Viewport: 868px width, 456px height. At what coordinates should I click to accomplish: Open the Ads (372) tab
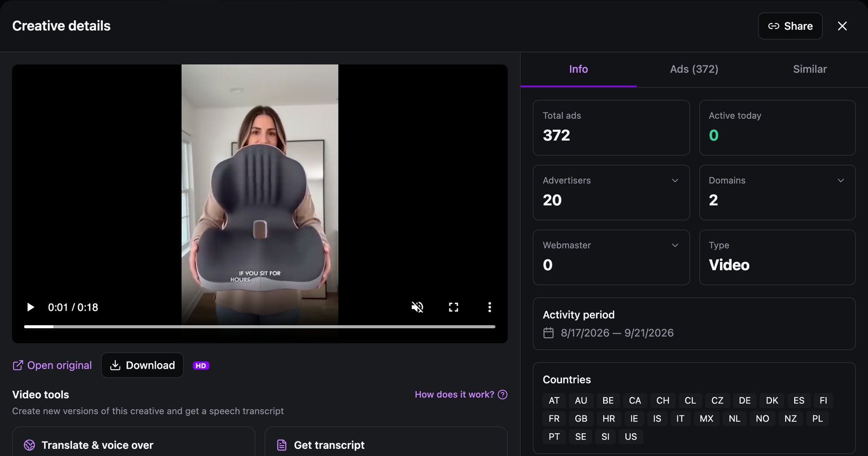[694, 69]
